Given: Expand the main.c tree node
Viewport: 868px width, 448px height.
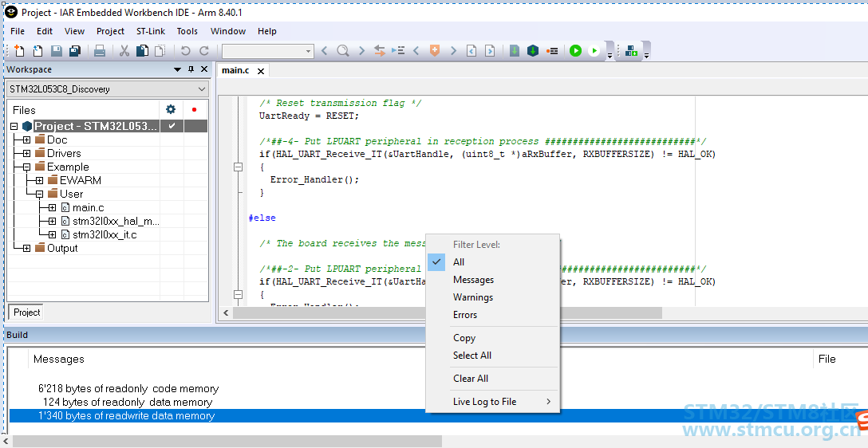Looking at the screenshot, I should coord(52,207).
